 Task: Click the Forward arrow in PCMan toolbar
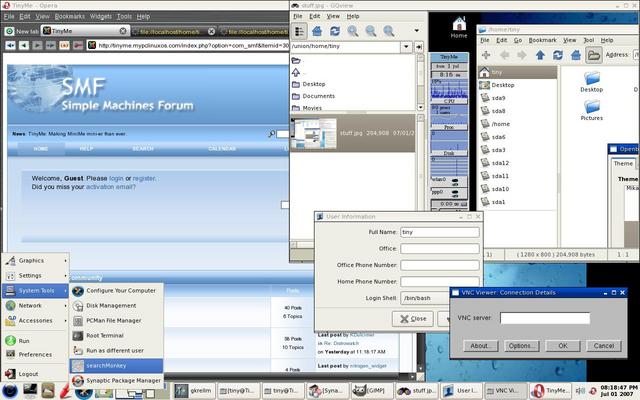pos(522,55)
